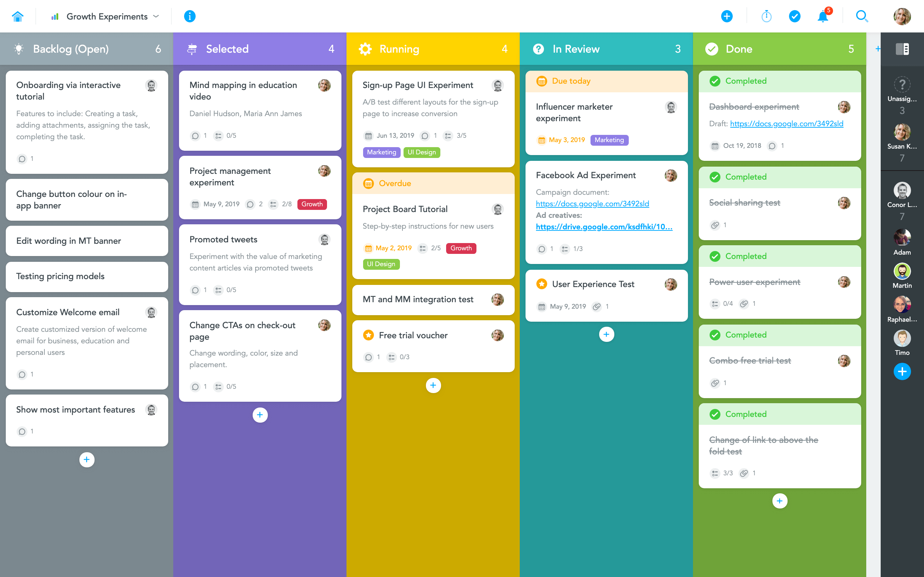Click the add card button in Running column

click(x=433, y=385)
